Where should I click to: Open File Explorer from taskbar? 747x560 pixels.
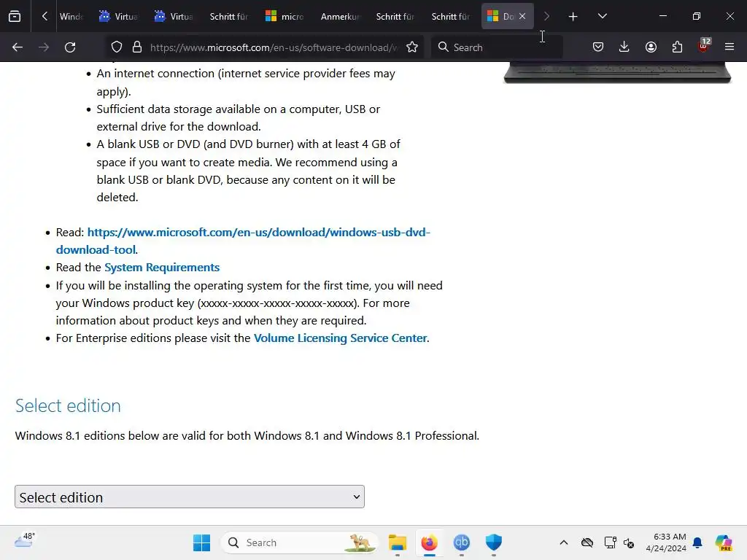click(x=398, y=542)
